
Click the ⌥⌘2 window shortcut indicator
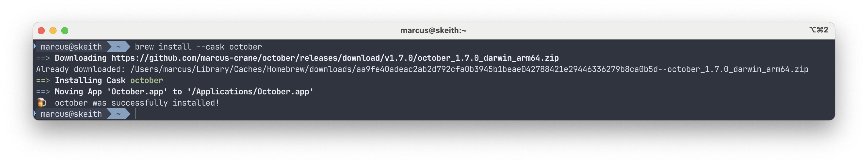[819, 30]
